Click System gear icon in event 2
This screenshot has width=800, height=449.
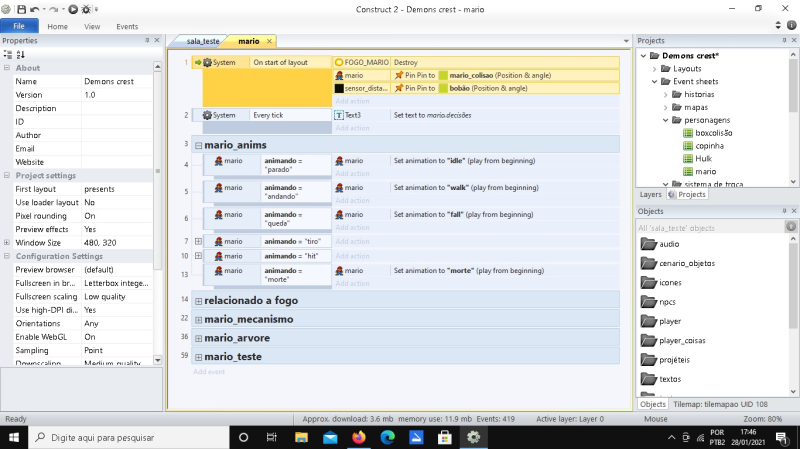(207, 115)
